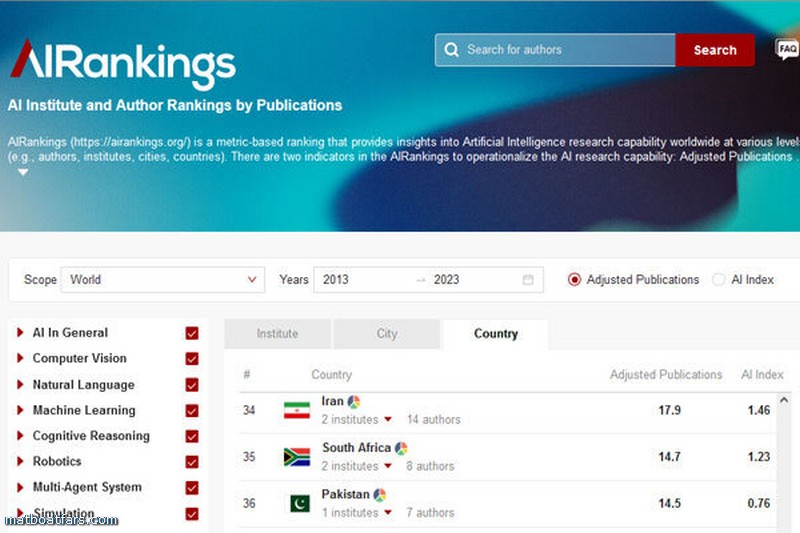Switch to the City tab
The width and height of the screenshot is (800, 533).
point(387,334)
